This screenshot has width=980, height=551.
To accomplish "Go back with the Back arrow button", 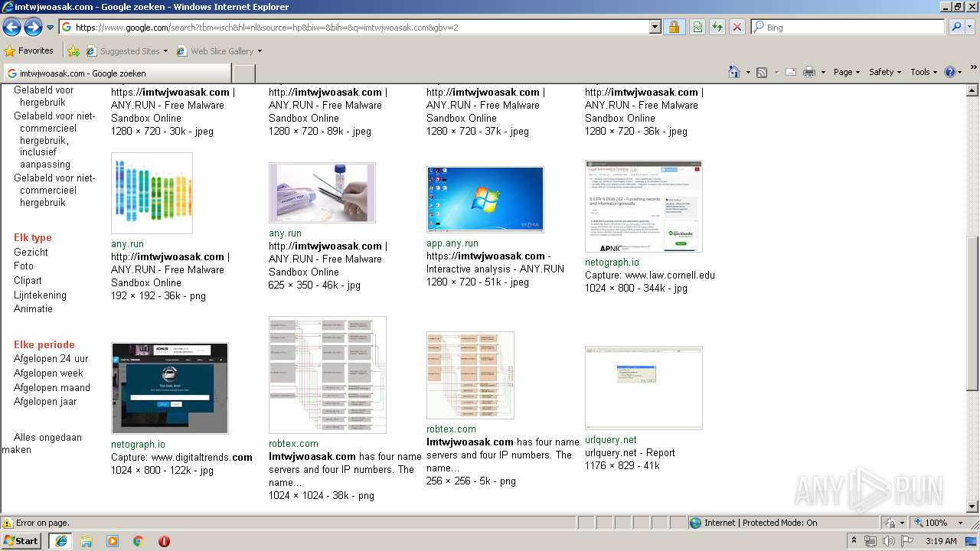I will (x=11, y=28).
